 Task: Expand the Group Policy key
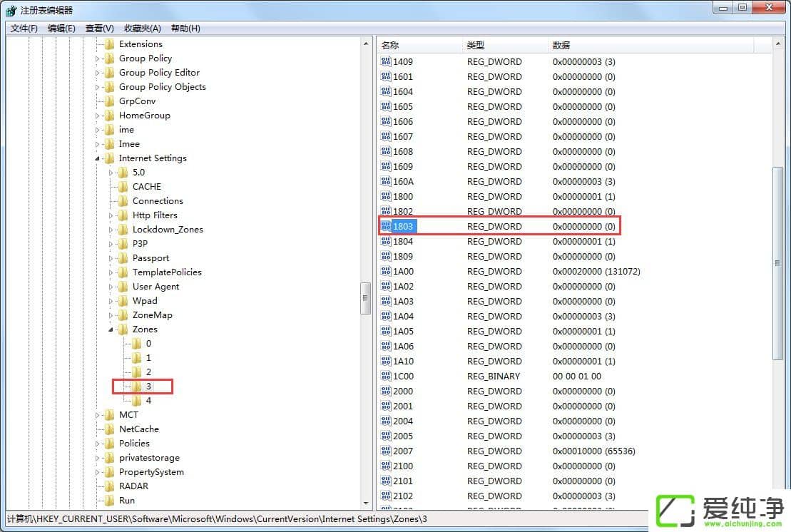tap(98, 58)
